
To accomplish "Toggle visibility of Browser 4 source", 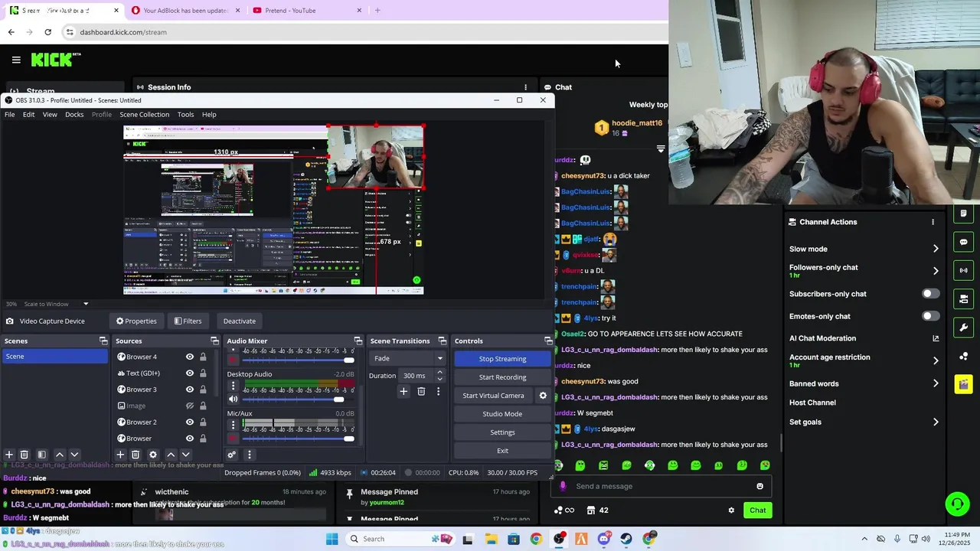I will (190, 357).
